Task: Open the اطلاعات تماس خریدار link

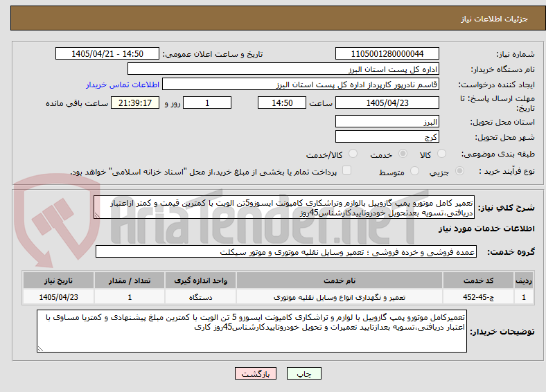Action: coord(123,84)
